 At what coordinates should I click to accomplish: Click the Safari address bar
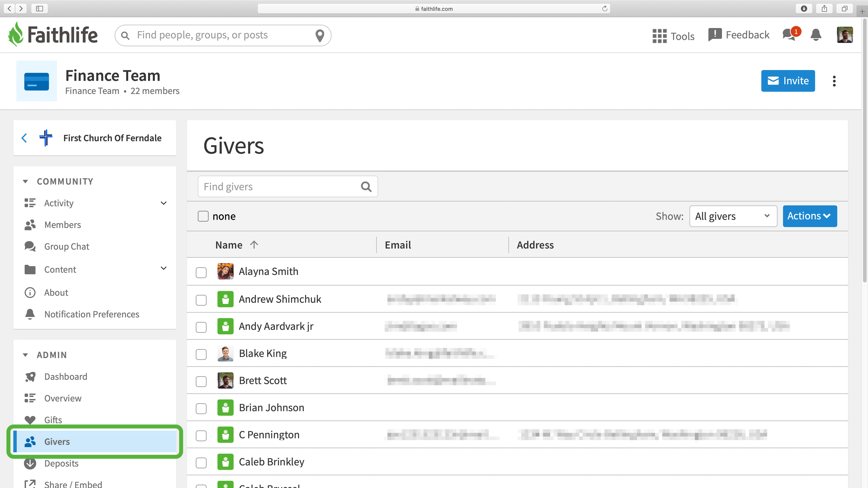click(434, 8)
